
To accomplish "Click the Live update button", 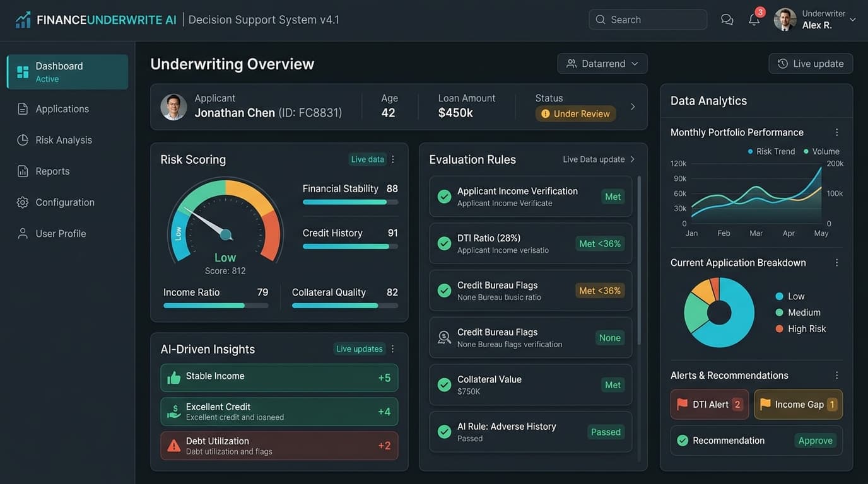I will 811,64.
